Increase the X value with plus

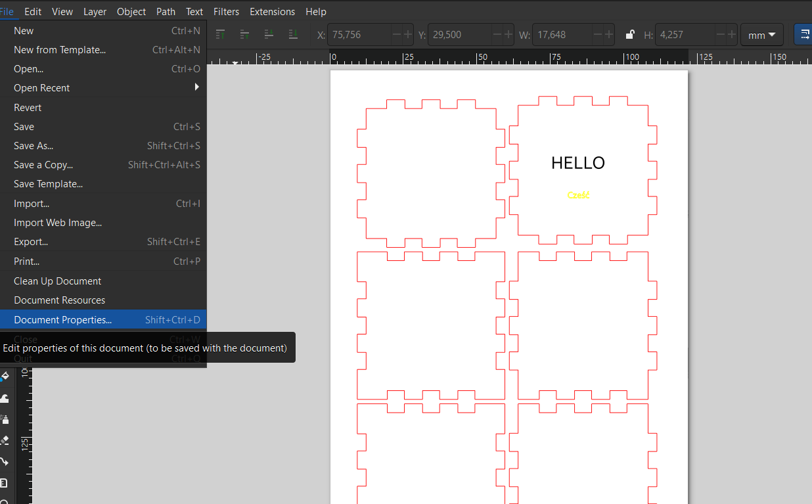pyautogui.click(x=408, y=35)
